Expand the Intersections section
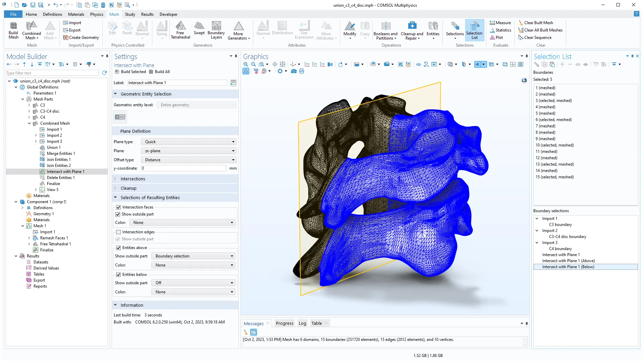644x361 pixels. point(133,179)
